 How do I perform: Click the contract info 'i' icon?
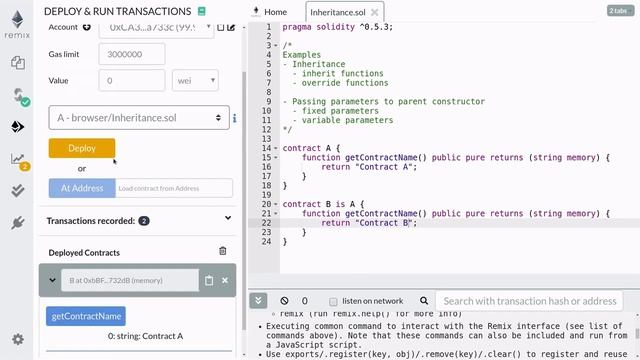point(235,118)
